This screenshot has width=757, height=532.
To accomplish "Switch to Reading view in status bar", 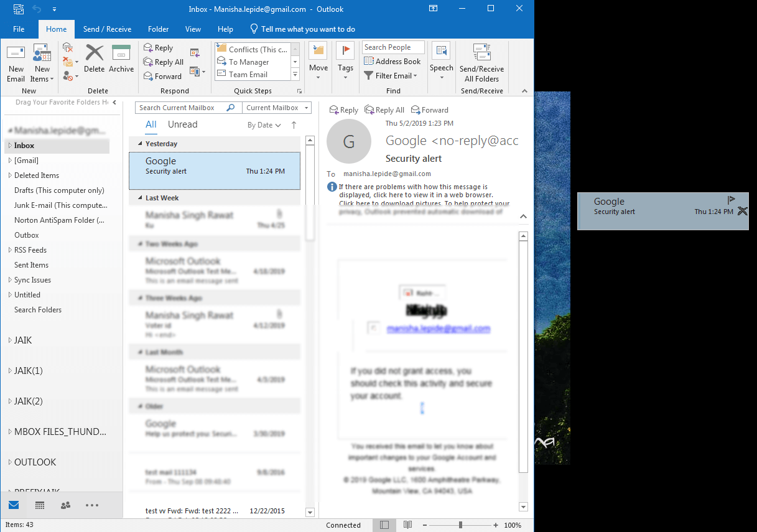I will click(x=408, y=525).
